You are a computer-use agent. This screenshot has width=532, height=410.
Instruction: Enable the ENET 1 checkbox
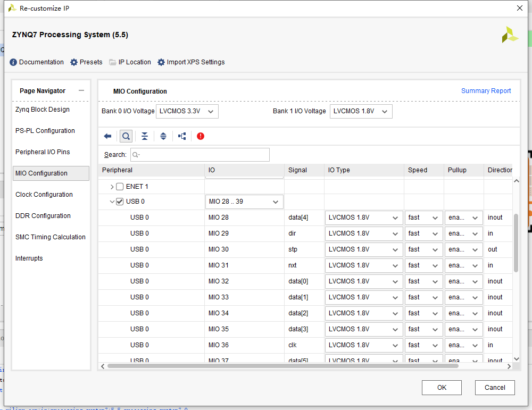[x=120, y=187]
